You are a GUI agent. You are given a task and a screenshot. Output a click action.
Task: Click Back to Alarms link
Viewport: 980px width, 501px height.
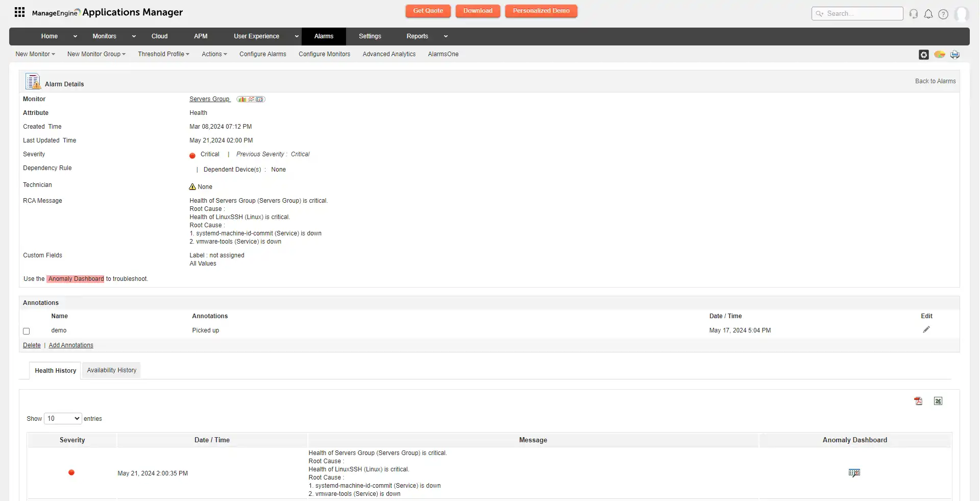point(935,81)
